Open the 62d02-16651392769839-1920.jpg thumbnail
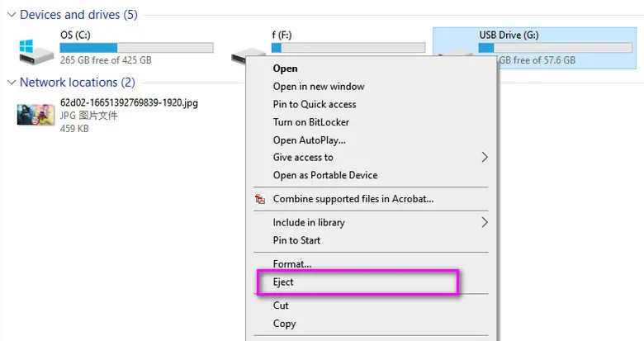This screenshot has width=644, height=341. pyautogui.click(x=36, y=115)
